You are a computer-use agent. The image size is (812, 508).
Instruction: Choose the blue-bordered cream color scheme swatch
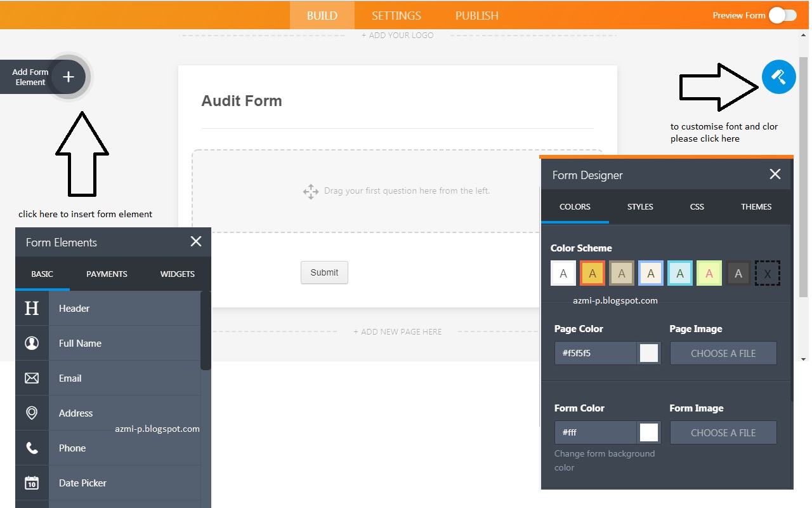pyautogui.click(x=651, y=274)
